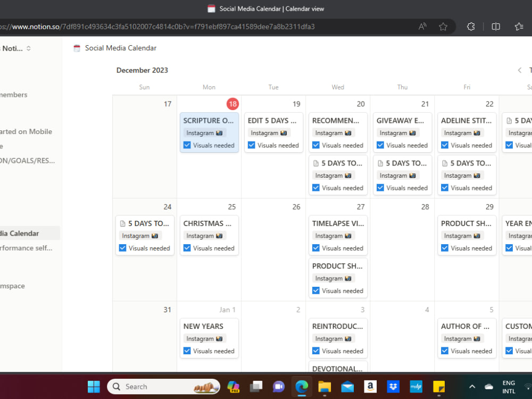Image resolution: width=532 pixels, height=399 pixels.
Task: Select the Social Media Calendar browser tab
Action: (266, 9)
